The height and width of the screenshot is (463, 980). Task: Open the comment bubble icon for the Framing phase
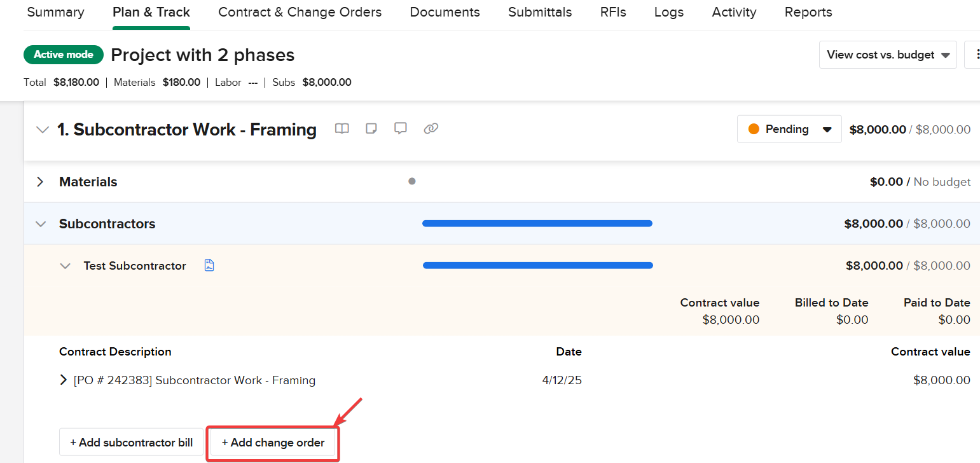tap(401, 129)
